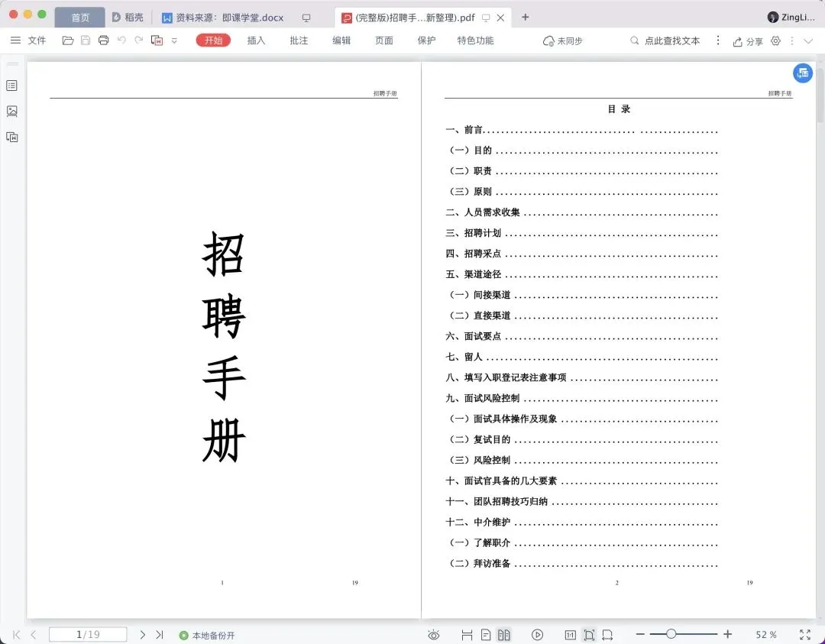Start slideshow play button
825x644 pixels.
pos(537,635)
